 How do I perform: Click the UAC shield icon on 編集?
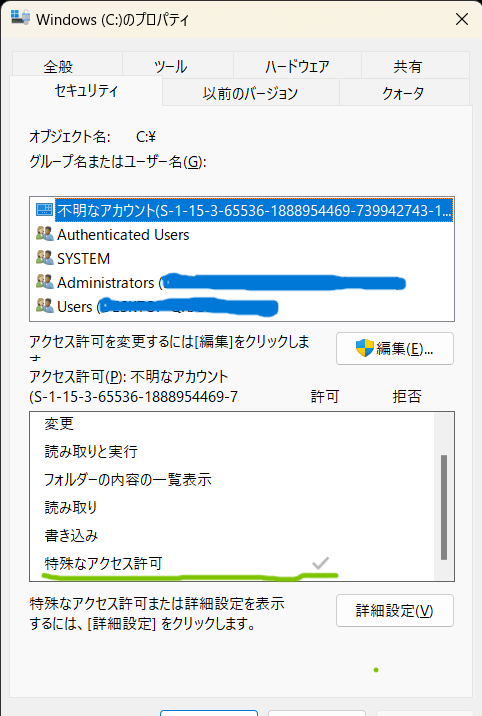point(365,348)
